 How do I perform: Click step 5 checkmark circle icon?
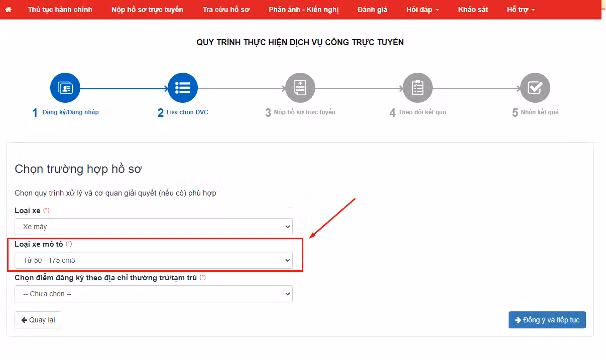pos(535,88)
